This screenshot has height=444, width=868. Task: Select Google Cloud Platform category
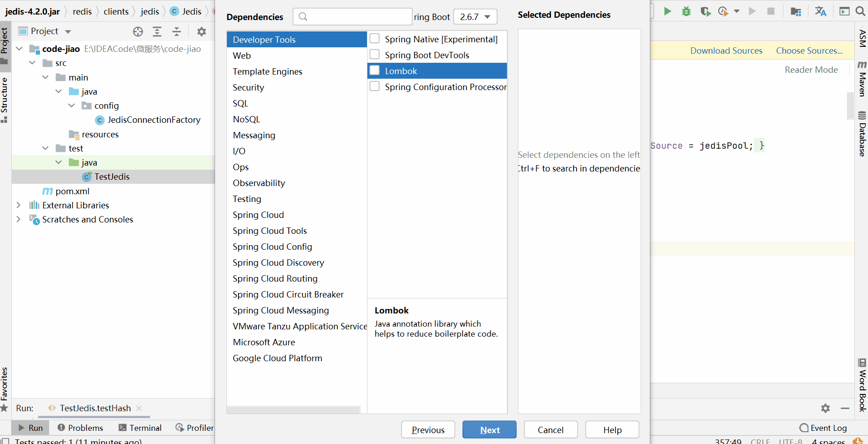coord(296,358)
